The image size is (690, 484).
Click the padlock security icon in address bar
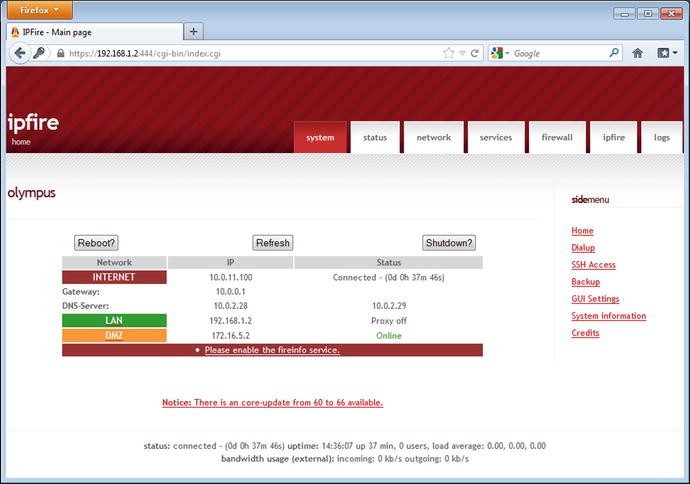click(61, 53)
